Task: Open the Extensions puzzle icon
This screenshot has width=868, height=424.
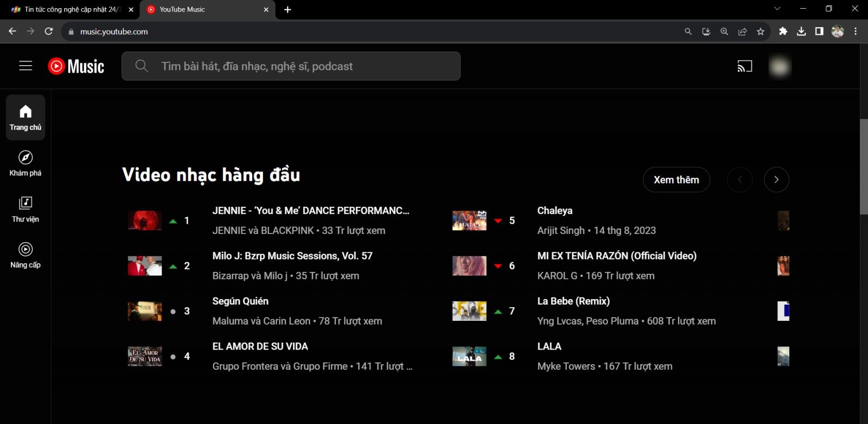Action: [x=783, y=31]
